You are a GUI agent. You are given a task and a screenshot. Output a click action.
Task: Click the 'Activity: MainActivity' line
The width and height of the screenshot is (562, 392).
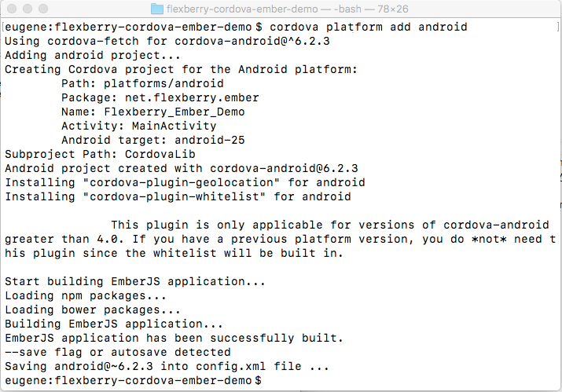coord(138,126)
